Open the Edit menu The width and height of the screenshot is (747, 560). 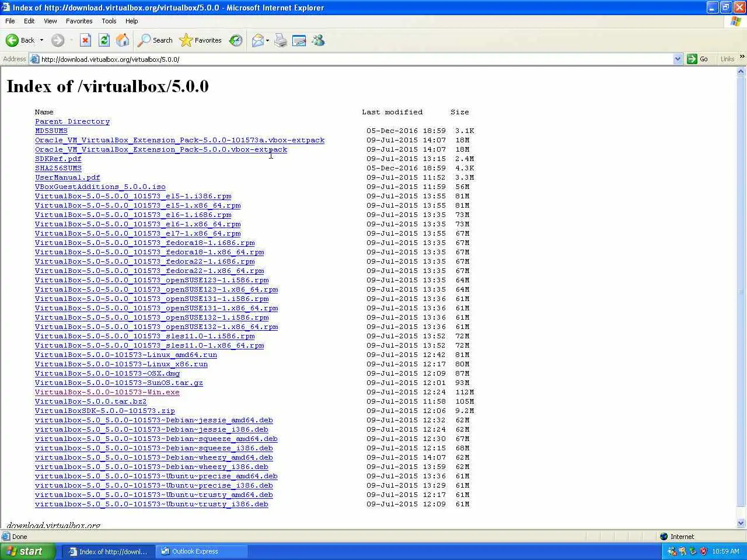[x=29, y=21]
